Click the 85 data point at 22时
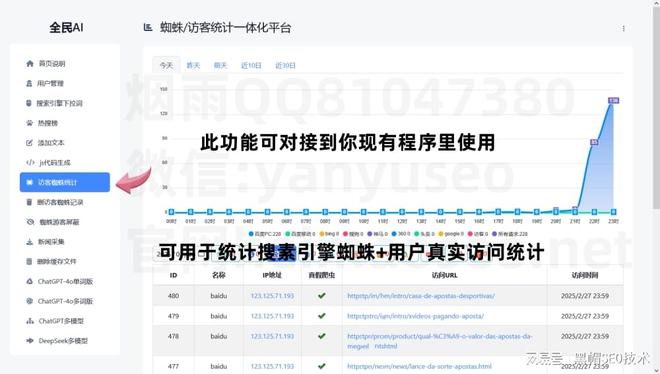 pos(594,142)
